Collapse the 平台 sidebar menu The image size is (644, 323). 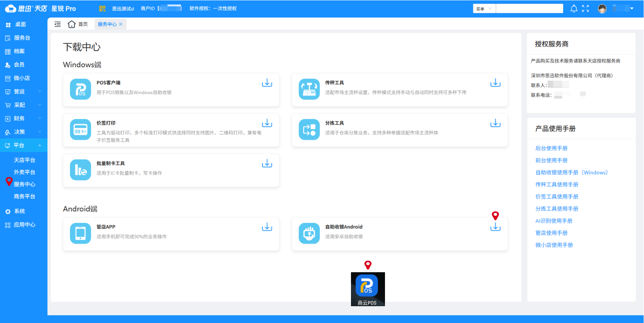click(x=24, y=145)
